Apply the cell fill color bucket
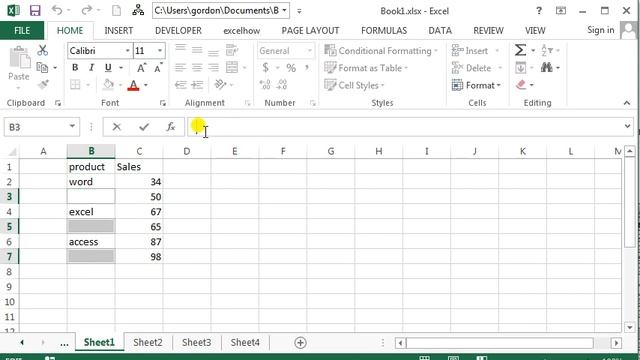 point(109,85)
